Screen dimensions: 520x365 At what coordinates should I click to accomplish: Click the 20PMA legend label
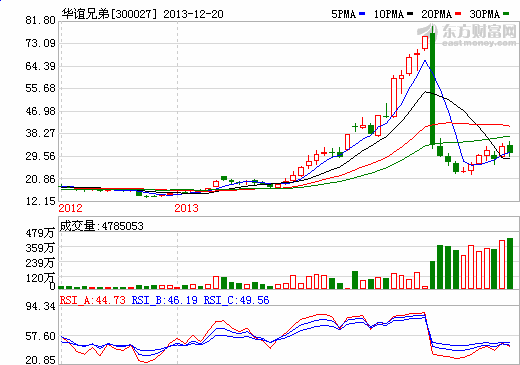pos(437,14)
